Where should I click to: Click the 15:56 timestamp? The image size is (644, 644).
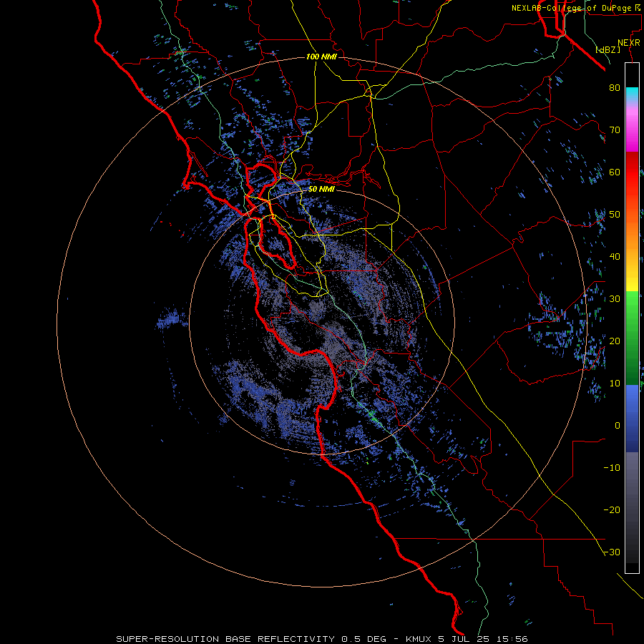tap(512, 639)
